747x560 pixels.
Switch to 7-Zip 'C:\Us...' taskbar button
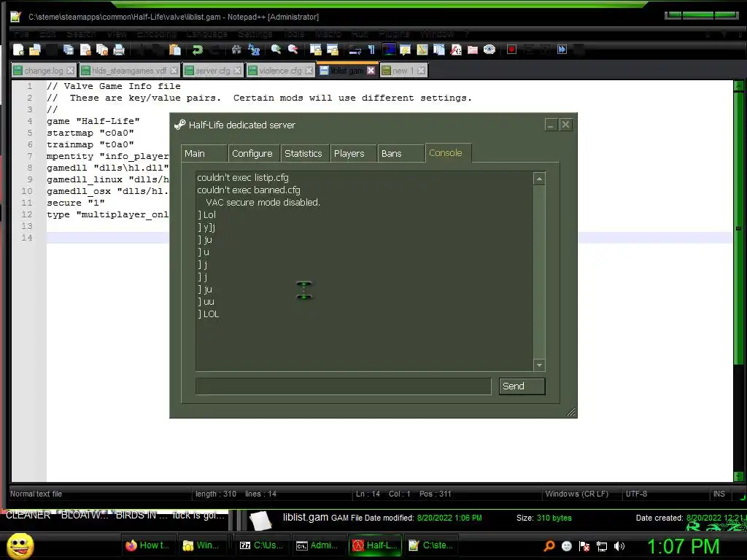coord(263,545)
